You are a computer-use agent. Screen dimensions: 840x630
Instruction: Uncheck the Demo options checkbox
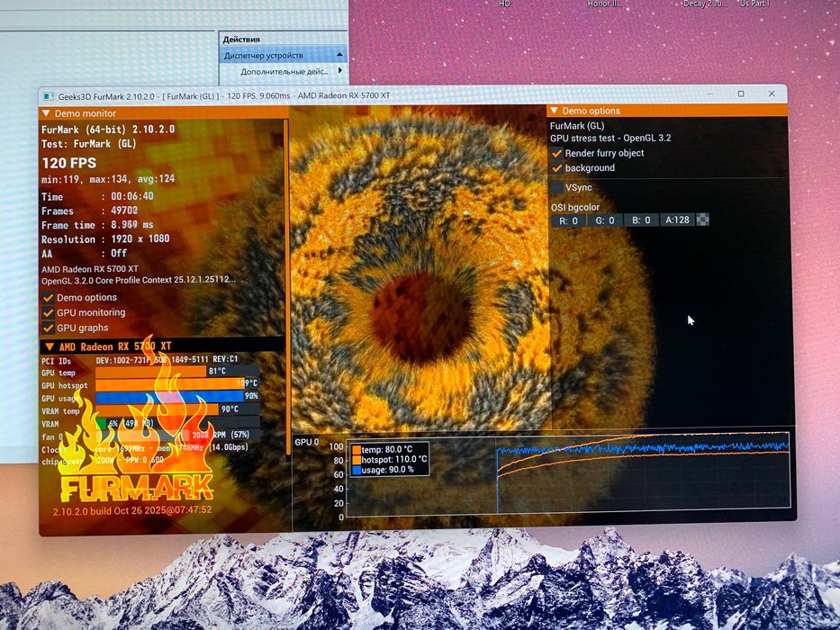[x=49, y=298]
